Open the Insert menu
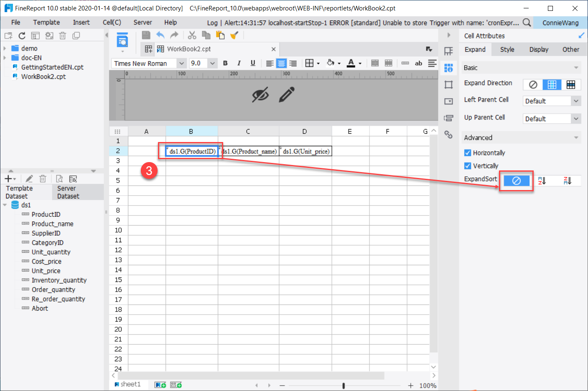Screen dimensions: 588x391 [x=81, y=23]
